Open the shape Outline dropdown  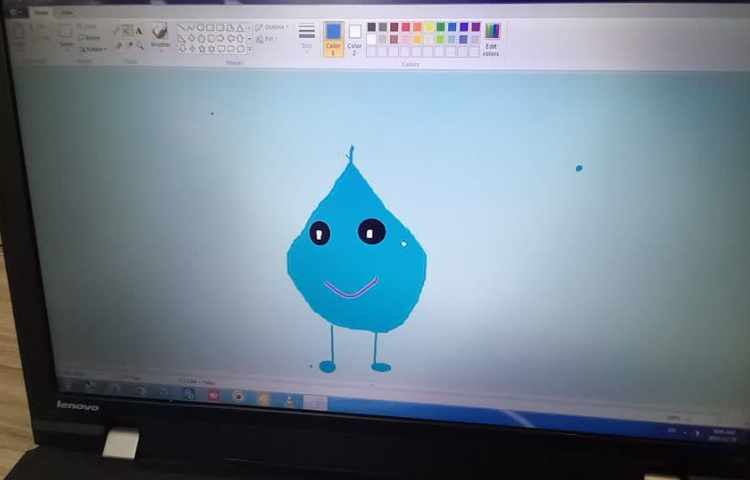(272, 27)
